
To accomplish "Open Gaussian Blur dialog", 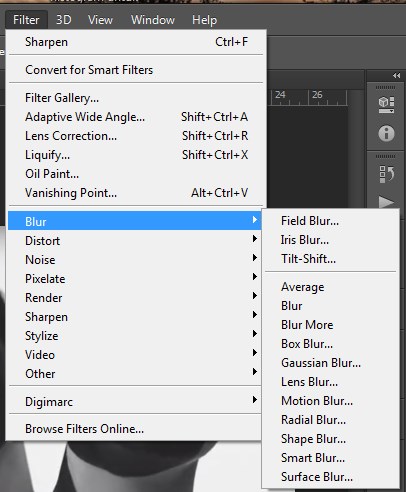I will click(331, 363).
